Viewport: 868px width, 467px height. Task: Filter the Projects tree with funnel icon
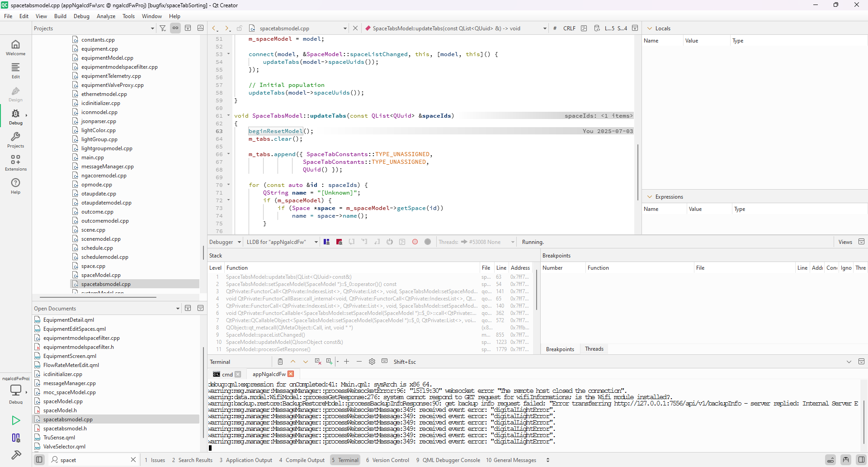tap(163, 28)
